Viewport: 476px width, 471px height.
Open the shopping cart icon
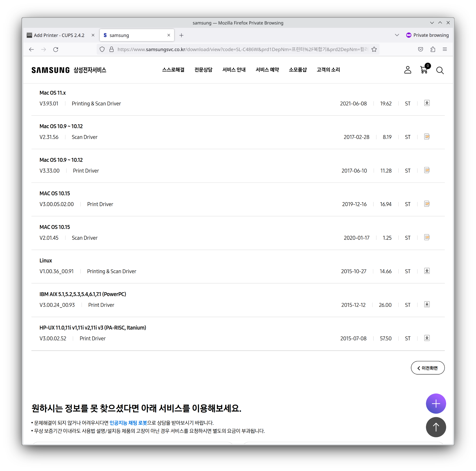coord(424,70)
